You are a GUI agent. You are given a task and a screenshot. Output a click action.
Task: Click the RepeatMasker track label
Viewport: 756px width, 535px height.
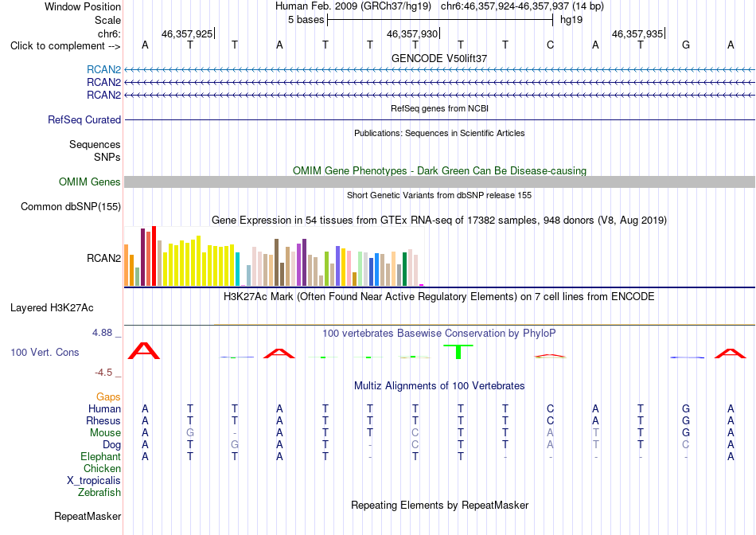coord(88,516)
